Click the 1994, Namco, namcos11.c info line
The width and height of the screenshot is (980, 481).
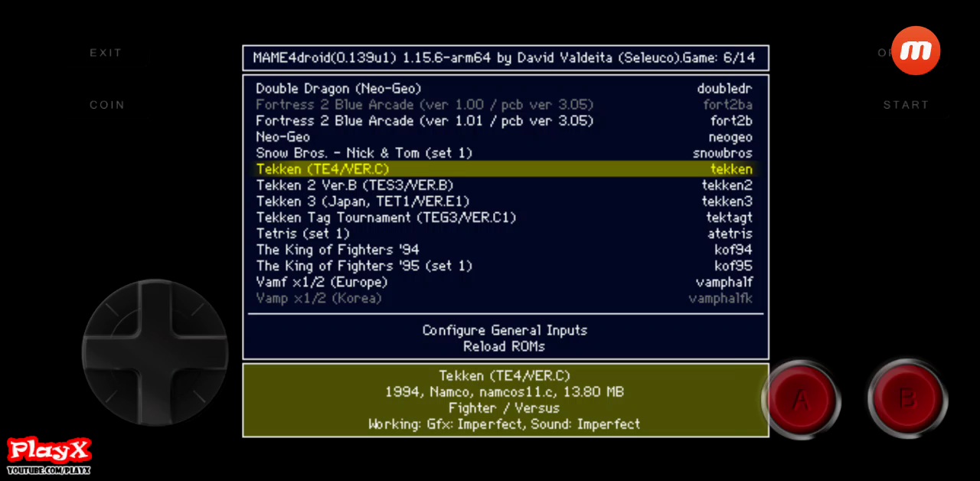[505, 391]
